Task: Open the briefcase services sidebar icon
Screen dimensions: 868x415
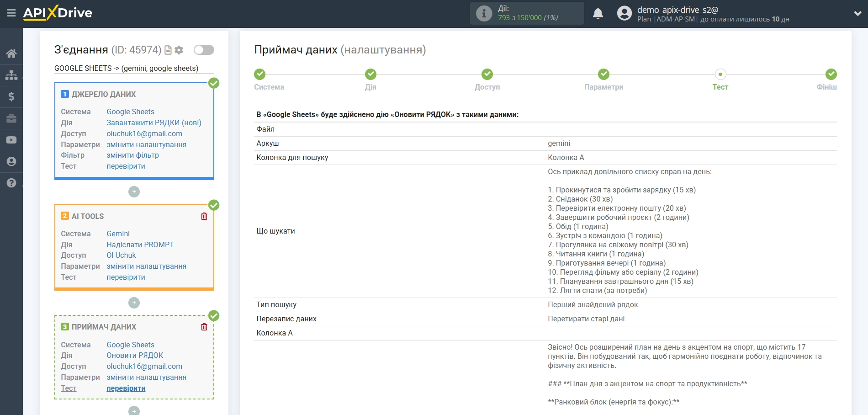Action: [x=11, y=118]
